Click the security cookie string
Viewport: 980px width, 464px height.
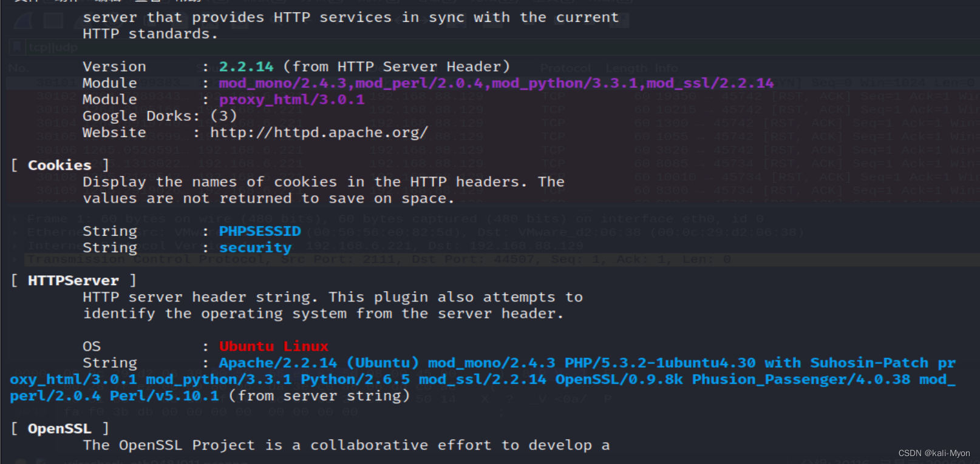click(x=255, y=247)
